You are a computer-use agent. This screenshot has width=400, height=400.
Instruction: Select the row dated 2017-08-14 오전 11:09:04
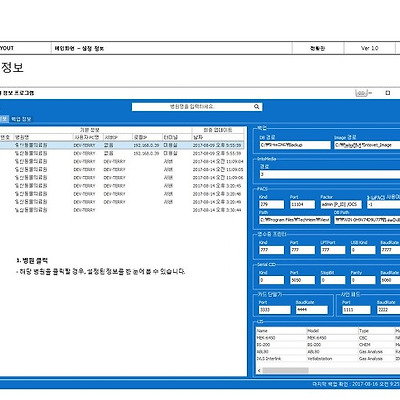(x=122, y=161)
